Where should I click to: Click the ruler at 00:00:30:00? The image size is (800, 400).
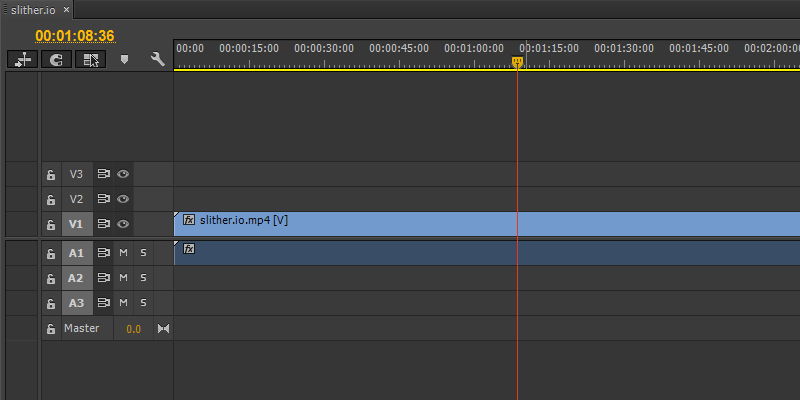click(324, 48)
